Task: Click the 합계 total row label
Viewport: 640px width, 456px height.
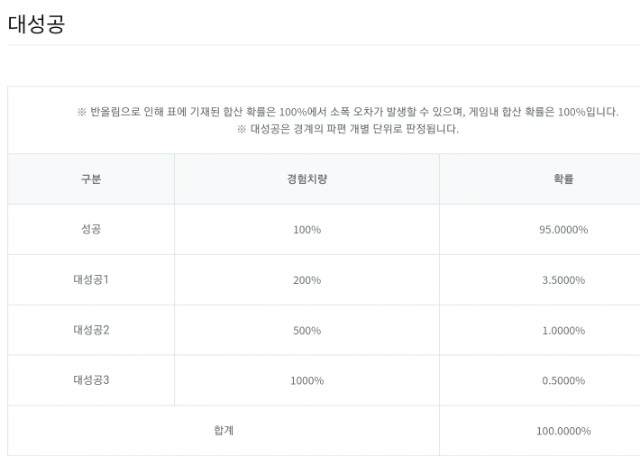Action: 223,430
